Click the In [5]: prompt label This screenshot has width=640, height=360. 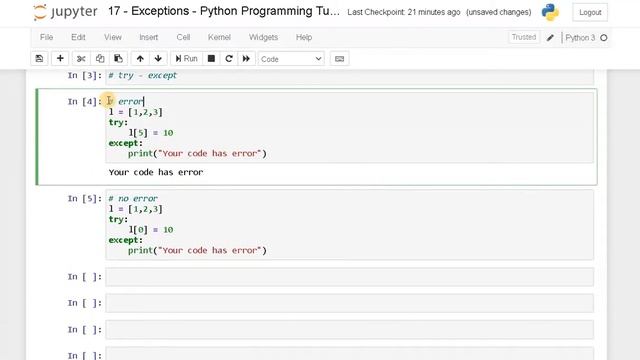point(84,199)
